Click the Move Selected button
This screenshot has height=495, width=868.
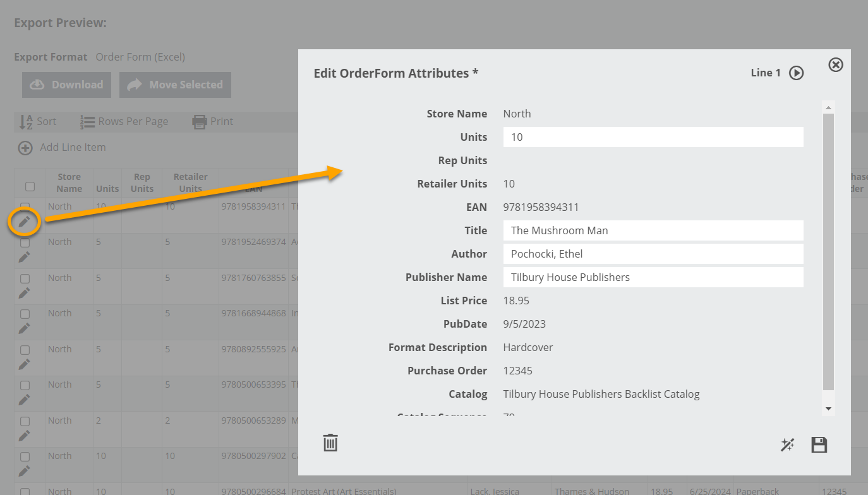pyautogui.click(x=175, y=85)
